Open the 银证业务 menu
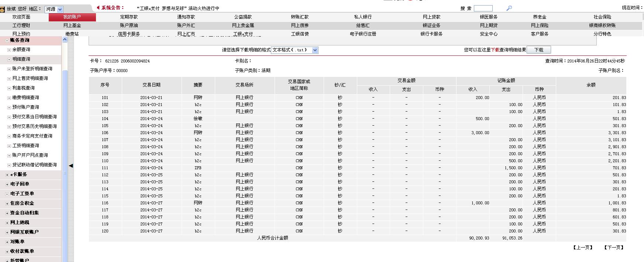 [431, 25]
